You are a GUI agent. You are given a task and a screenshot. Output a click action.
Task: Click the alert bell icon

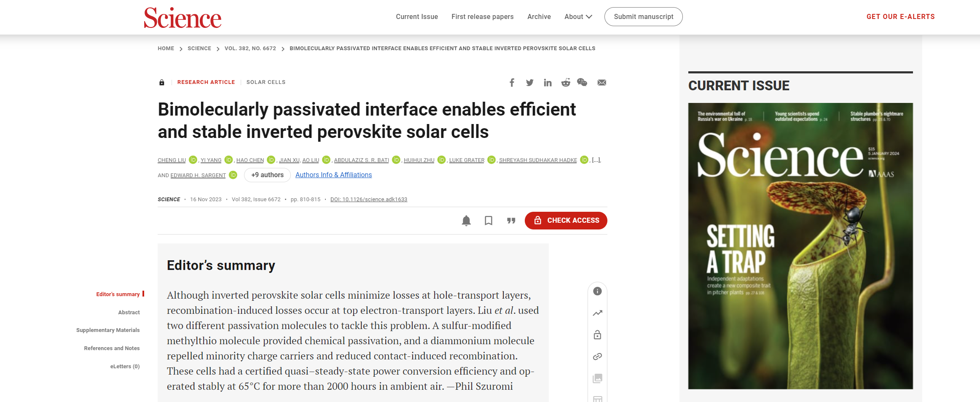pyautogui.click(x=466, y=221)
